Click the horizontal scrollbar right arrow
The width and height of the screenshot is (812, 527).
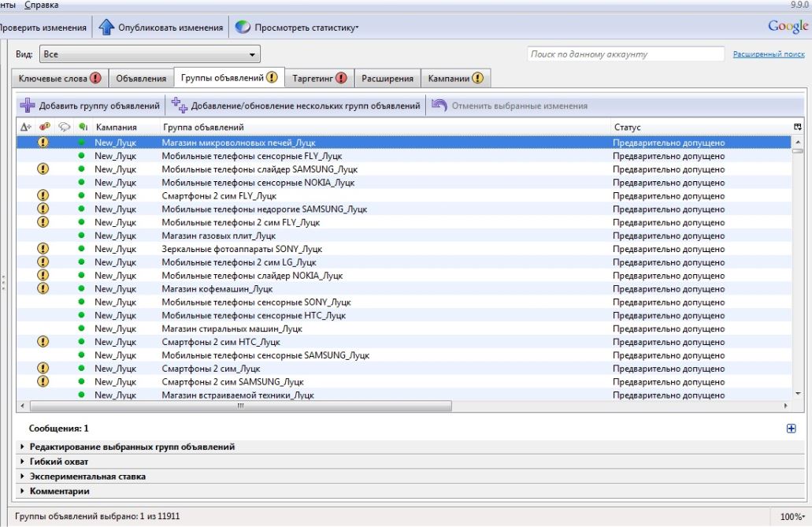[785, 406]
